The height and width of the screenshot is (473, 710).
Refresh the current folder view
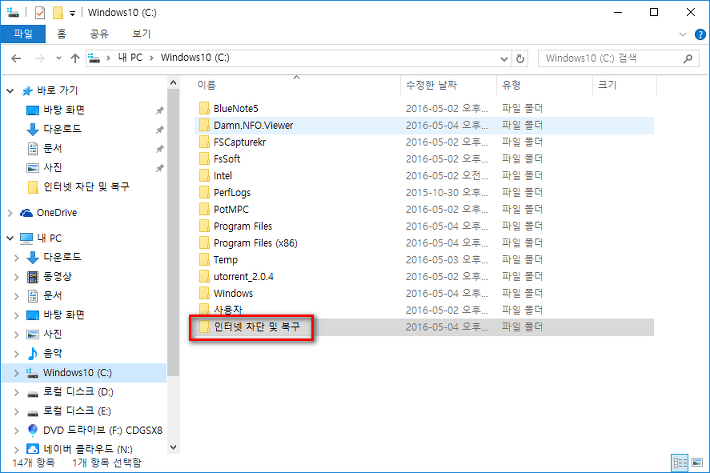tap(520, 58)
